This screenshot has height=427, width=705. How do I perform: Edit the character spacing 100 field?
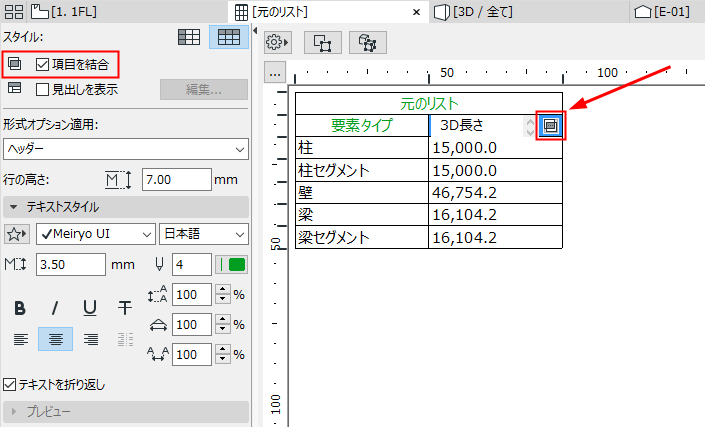(x=192, y=355)
